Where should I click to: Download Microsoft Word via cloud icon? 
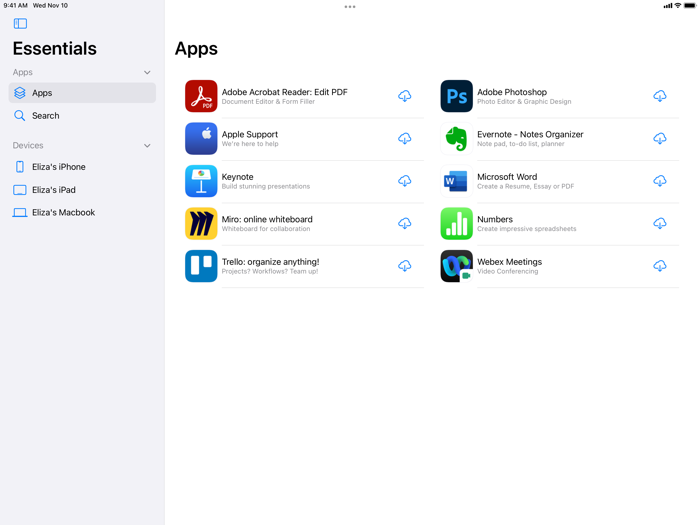point(660,181)
